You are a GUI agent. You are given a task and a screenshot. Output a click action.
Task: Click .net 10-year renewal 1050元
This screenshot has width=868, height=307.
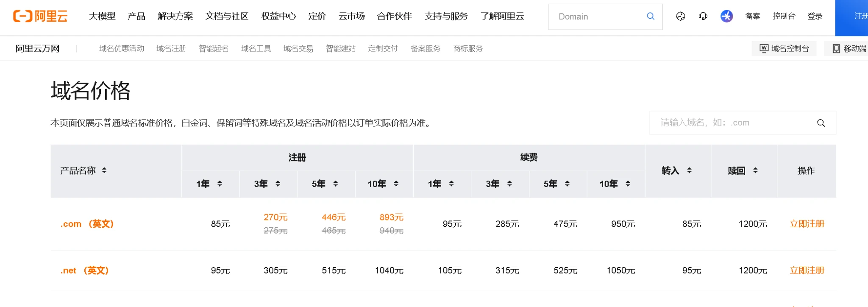click(621, 271)
